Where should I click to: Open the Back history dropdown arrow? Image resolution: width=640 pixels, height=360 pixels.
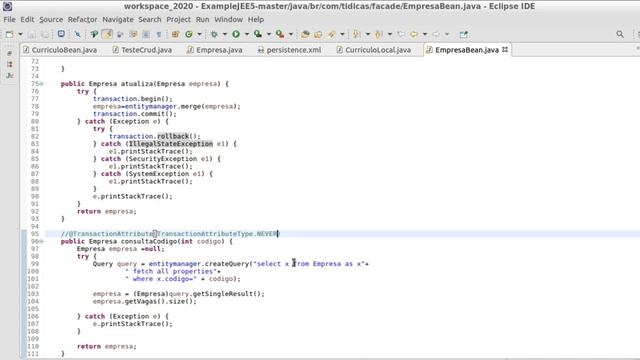pos(424,34)
